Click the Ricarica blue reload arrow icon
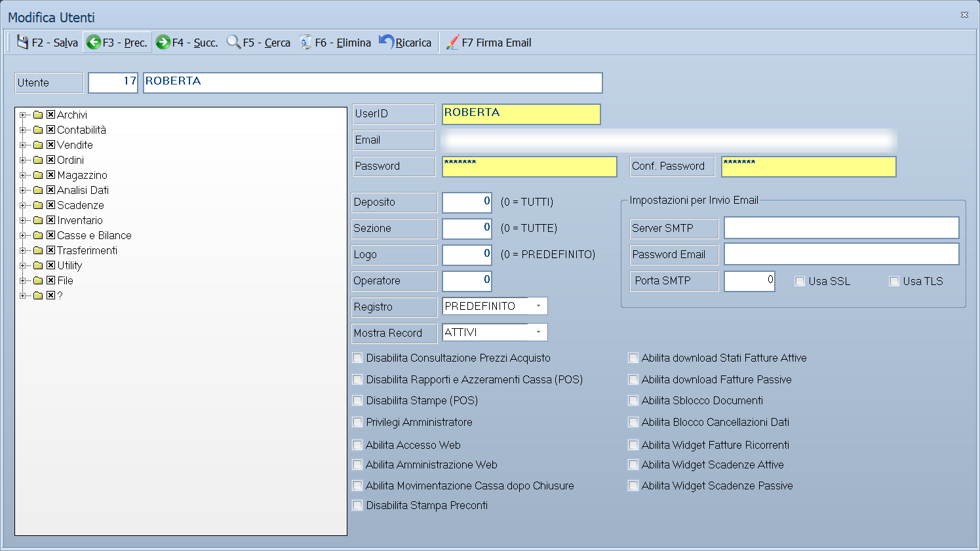This screenshot has height=551, width=980. pyautogui.click(x=387, y=42)
